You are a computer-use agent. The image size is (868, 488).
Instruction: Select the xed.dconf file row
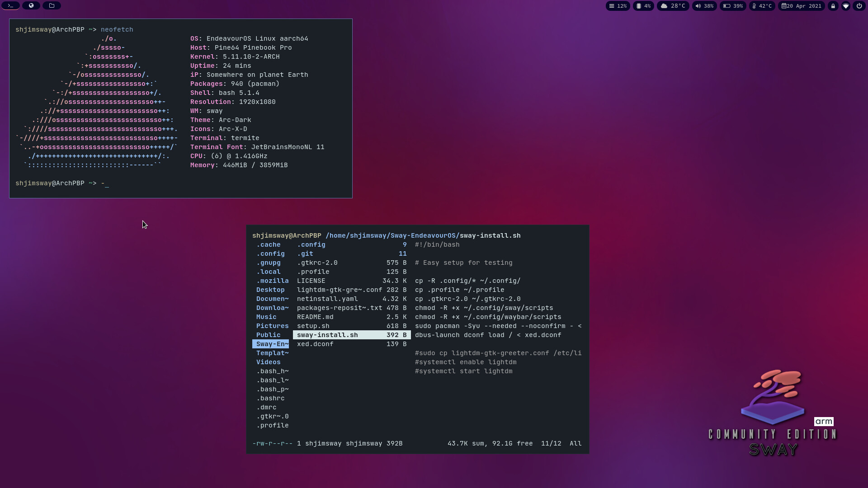[352, 344]
